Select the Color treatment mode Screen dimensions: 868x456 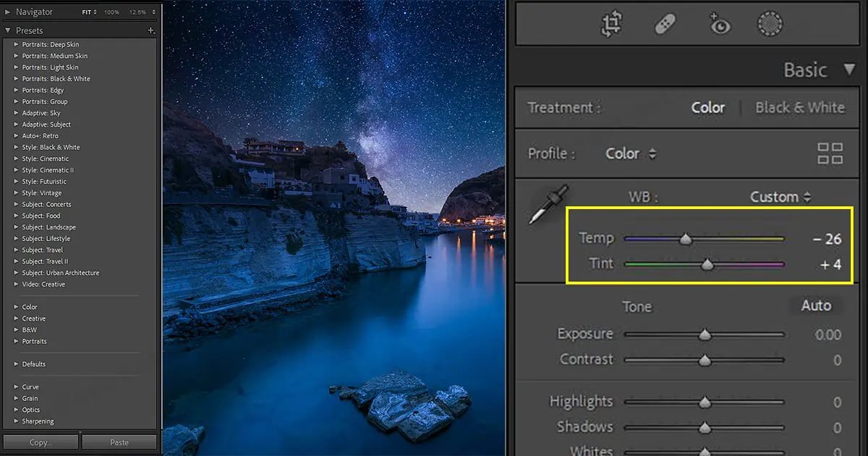(707, 107)
